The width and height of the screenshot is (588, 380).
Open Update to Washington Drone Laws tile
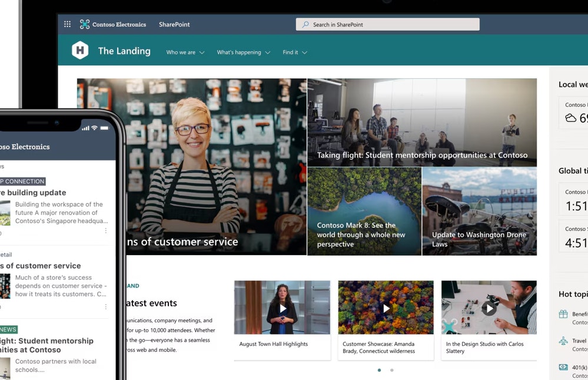(x=480, y=212)
